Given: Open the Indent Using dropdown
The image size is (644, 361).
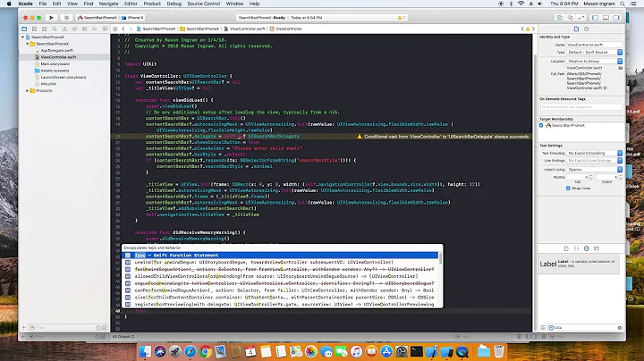Looking at the screenshot, I should pyautogui.click(x=594, y=170).
